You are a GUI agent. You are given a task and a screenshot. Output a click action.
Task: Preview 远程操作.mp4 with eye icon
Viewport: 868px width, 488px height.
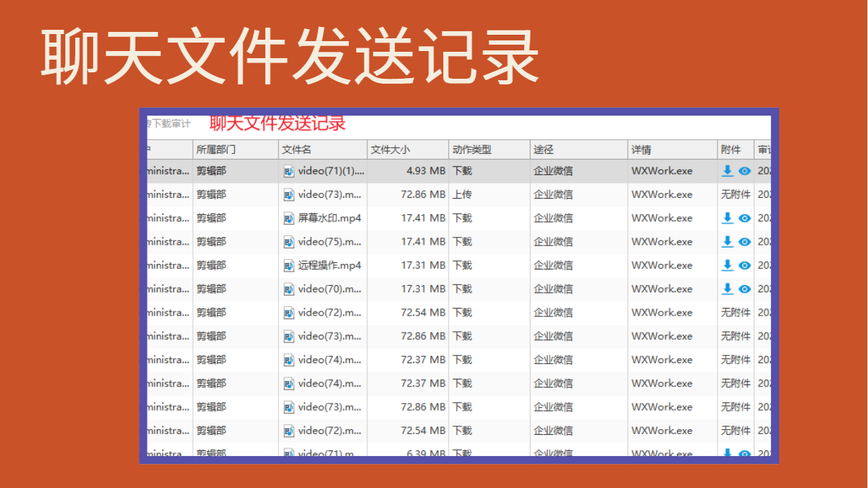click(x=745, y=265)
